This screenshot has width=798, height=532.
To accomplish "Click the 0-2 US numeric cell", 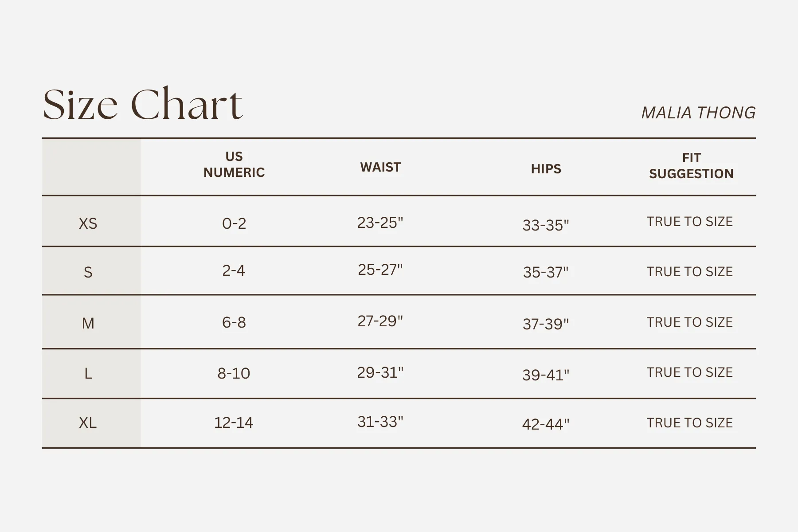I will pos(234,223).
